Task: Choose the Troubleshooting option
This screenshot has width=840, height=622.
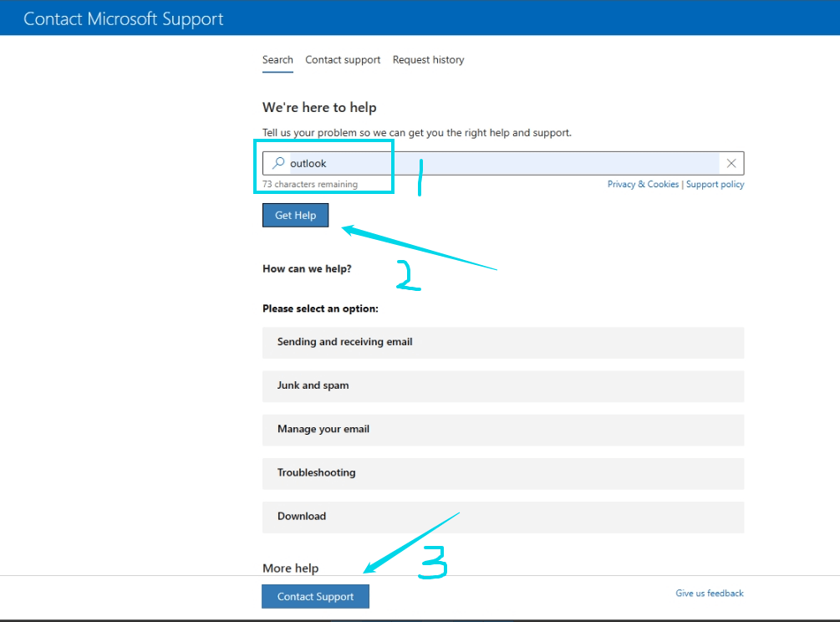Action: [x=503, y=473]
